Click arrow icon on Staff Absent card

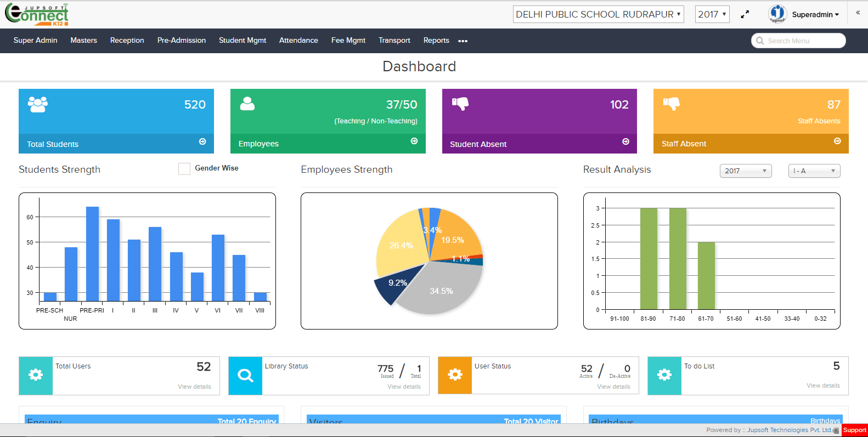pos(837,141)
